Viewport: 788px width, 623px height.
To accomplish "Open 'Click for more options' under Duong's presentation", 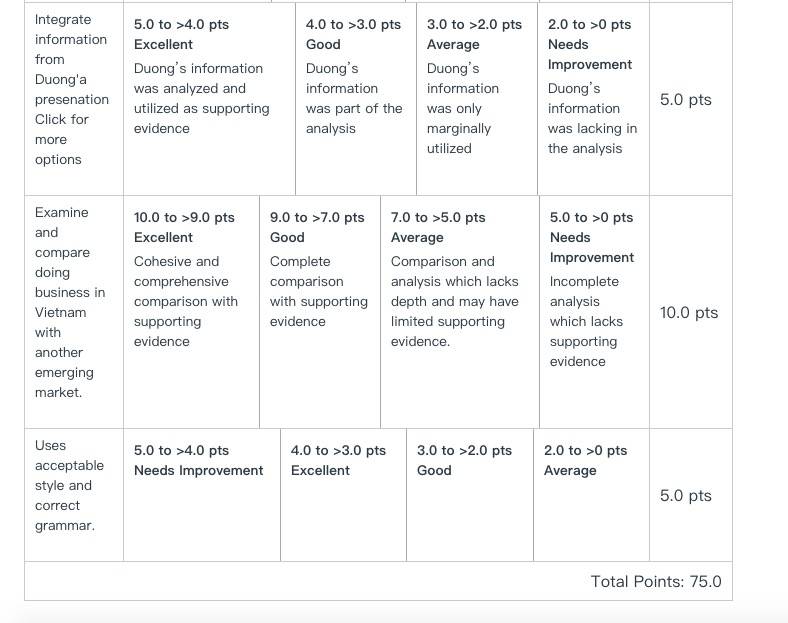I will click(x=61, y=139).
